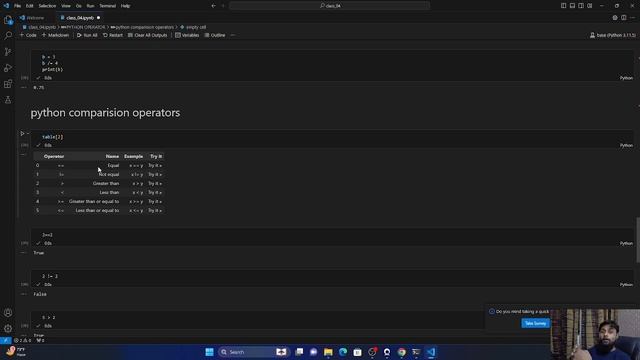Open the Customize Layout icon

590,6
